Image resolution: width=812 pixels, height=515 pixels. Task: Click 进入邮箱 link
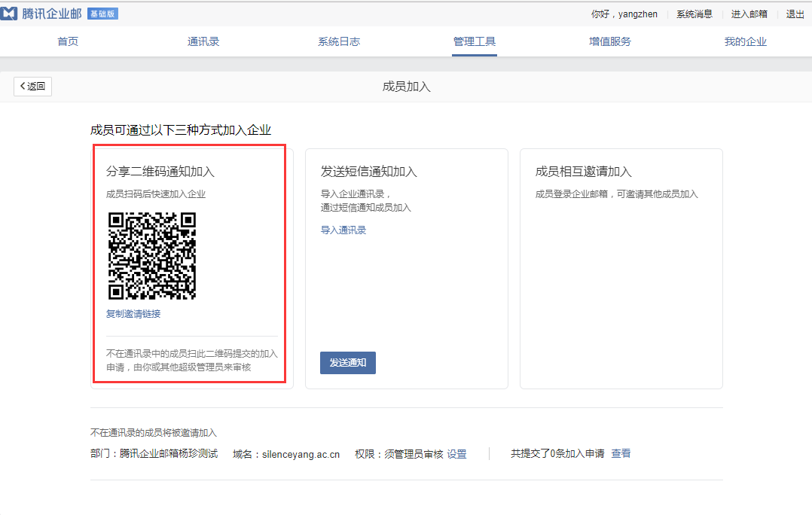click(749, 14)
